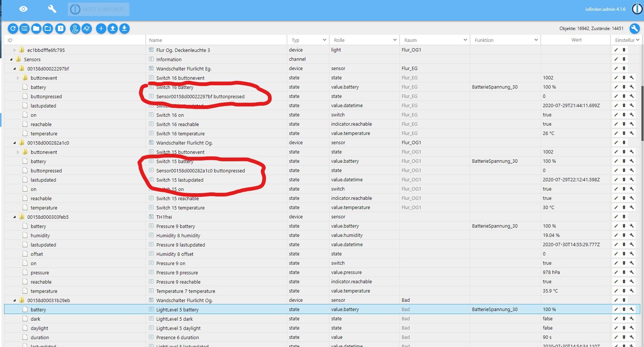The image size is (644, 347).
Task: Select the Temperature 7 temperature row
Action: coord(322,291)
